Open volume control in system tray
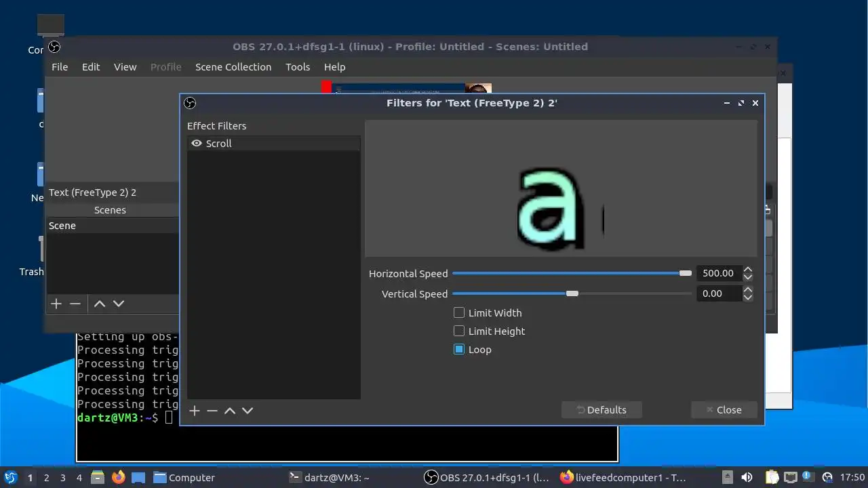Viewport: 868px width, 488px height. tap(747, 477)
